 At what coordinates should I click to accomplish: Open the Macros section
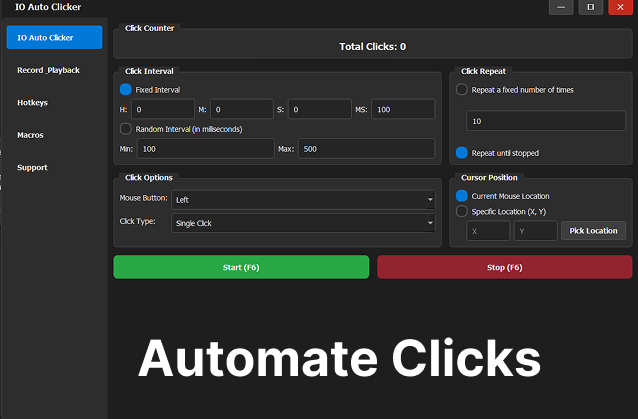point(30,135)
